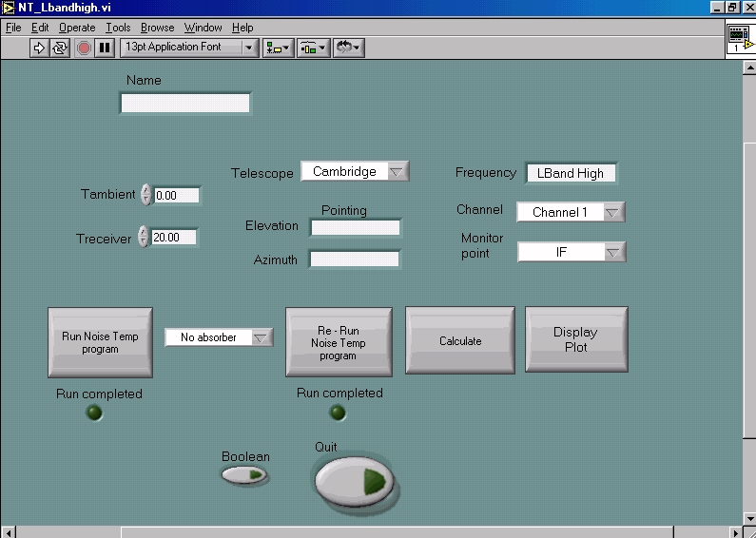Open the Browse menu
The width and height of the screenshot is (756, 538).
[157, 28]
